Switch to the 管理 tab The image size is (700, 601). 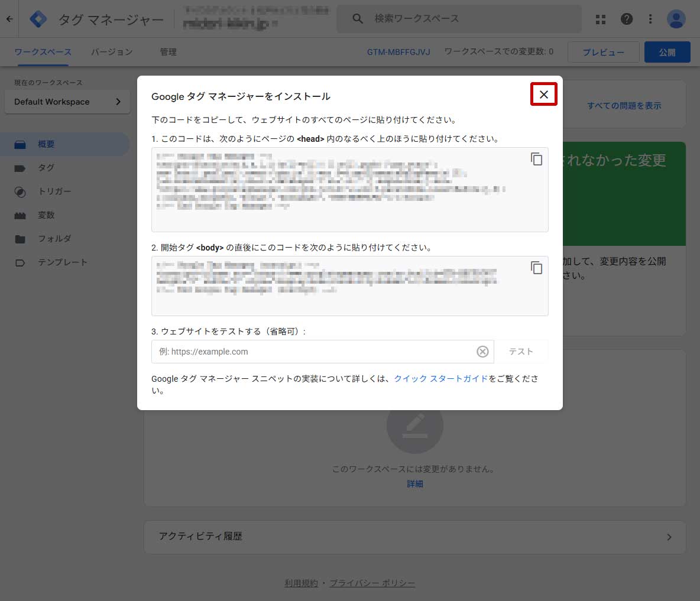tap(168, 52)
